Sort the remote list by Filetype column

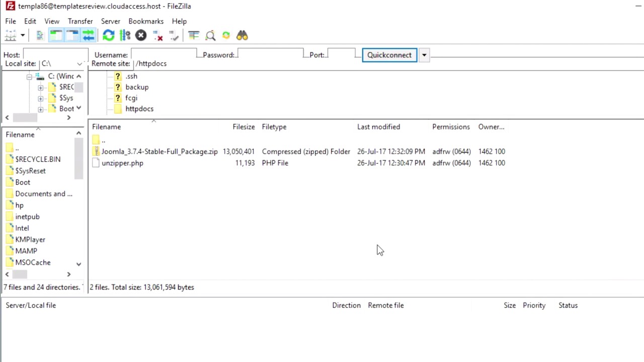click(x=274, y=127)
